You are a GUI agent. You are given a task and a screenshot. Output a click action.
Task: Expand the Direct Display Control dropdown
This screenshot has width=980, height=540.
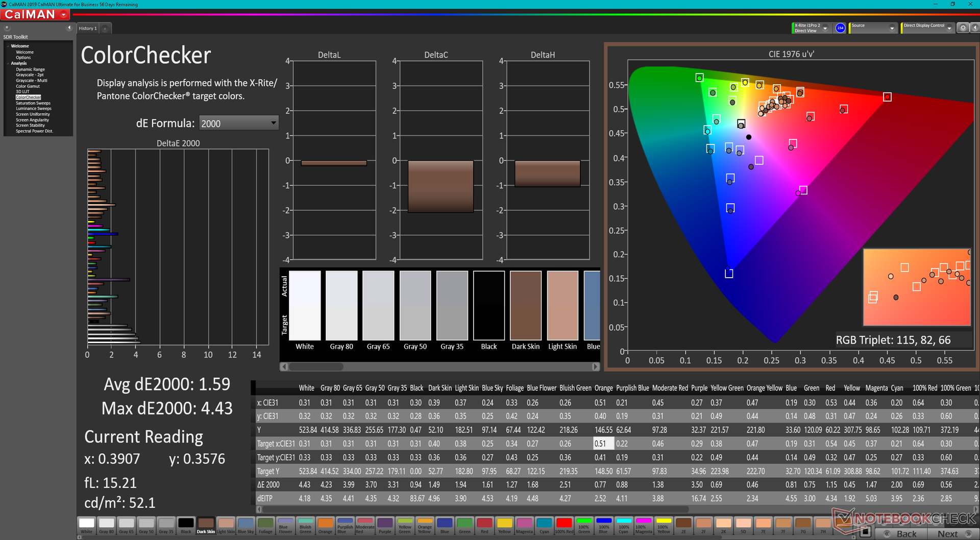[x=949, y=28]
